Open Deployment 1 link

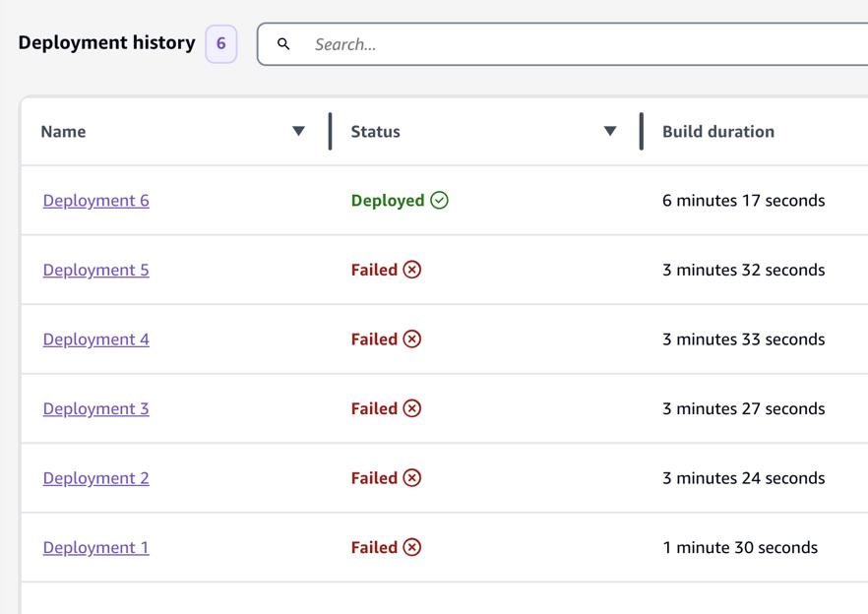click(x=95, y=547)
